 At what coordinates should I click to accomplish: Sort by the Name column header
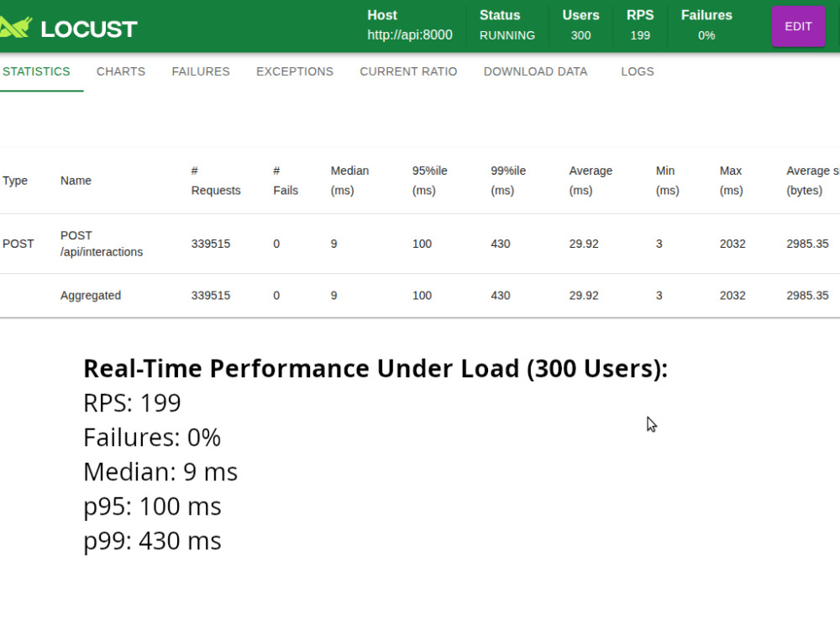pyautogui.click(x=76, y=181)
